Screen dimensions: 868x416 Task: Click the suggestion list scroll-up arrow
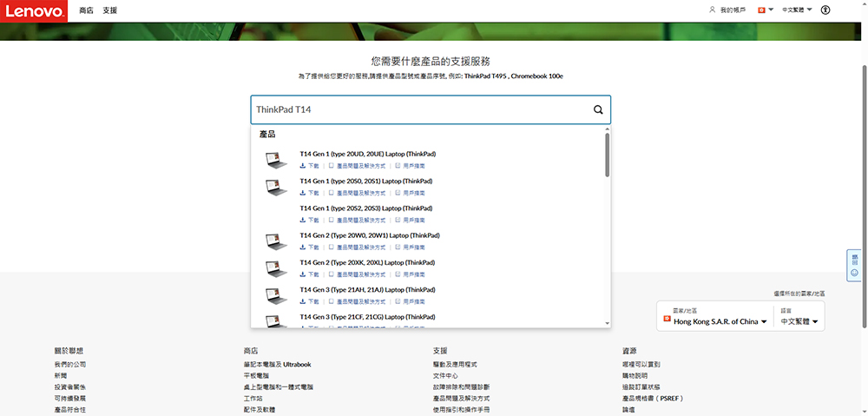coord(608,129)
